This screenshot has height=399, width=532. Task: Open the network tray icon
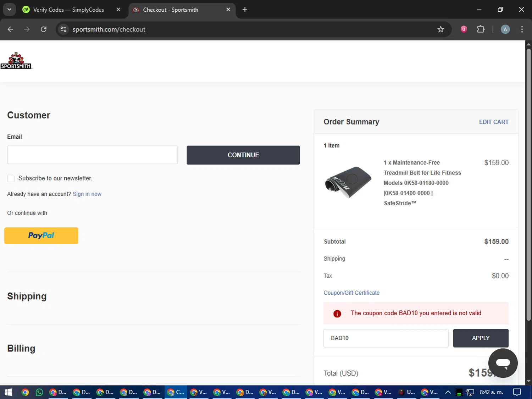[x=470, y=392]
